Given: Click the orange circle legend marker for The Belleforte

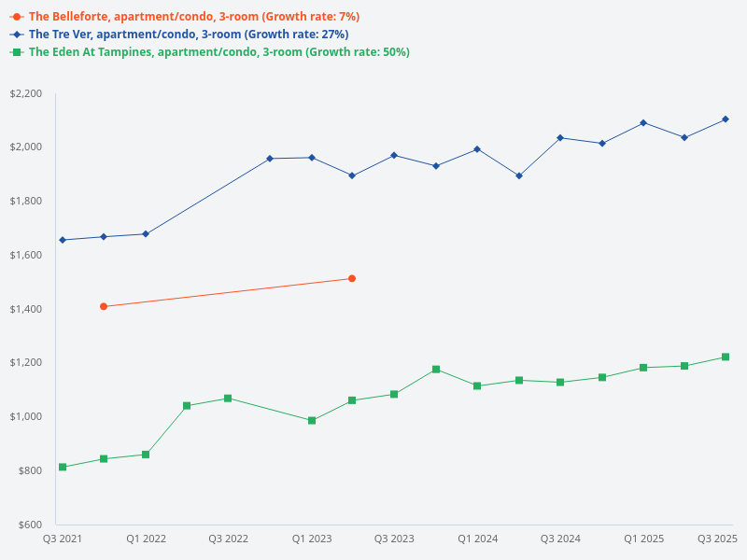Looking at the screenshot, I should pyautogui.click(x=17, y=17).
